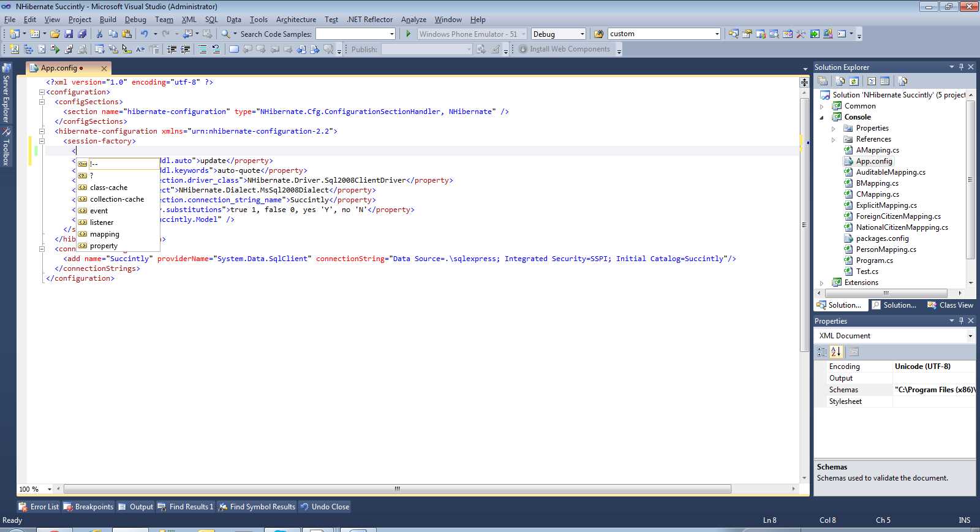This screenshot has width=980, height=532.
Task: Collapse the hibernate-configuration XML node
Action: pos(42,131)
